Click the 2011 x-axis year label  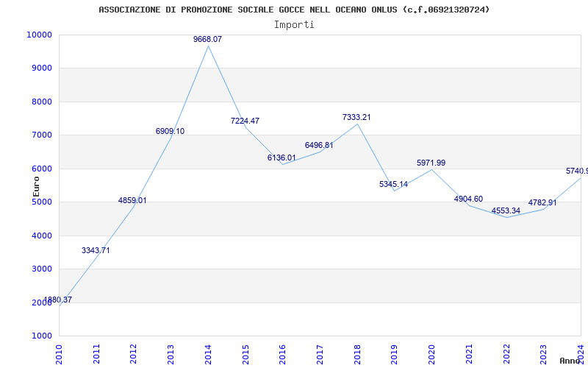96,354
